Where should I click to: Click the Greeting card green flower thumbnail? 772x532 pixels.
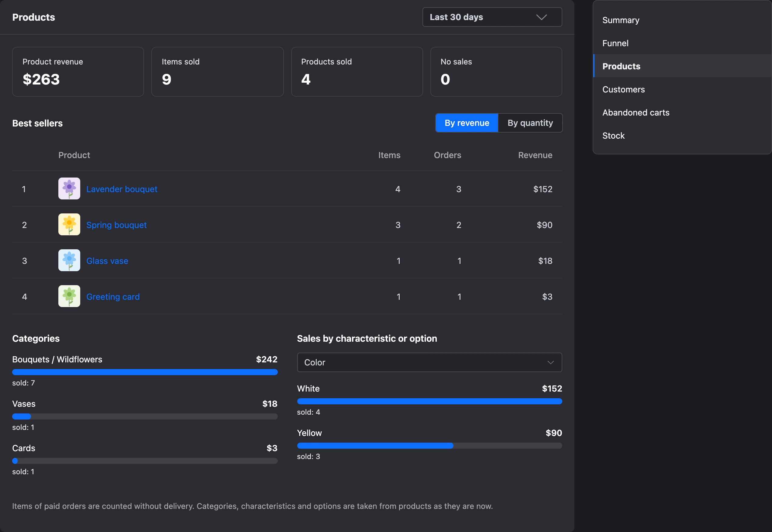tap(69, 296)
